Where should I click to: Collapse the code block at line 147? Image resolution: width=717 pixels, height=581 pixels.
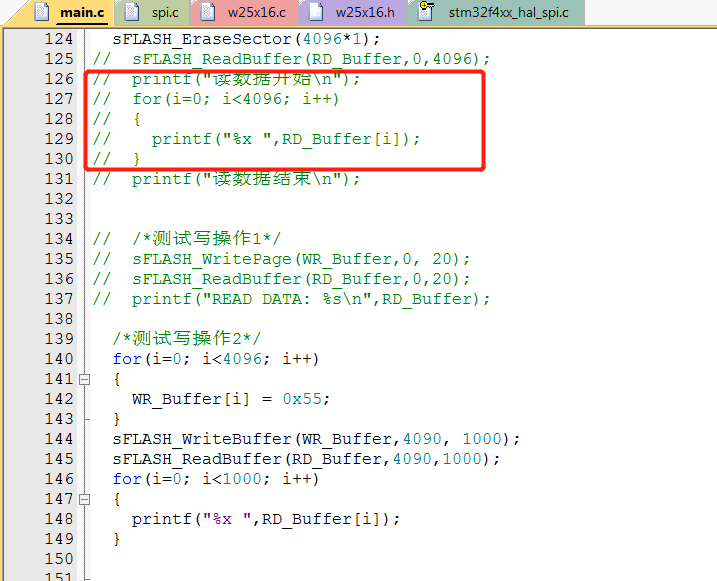[x=84, y=499]
